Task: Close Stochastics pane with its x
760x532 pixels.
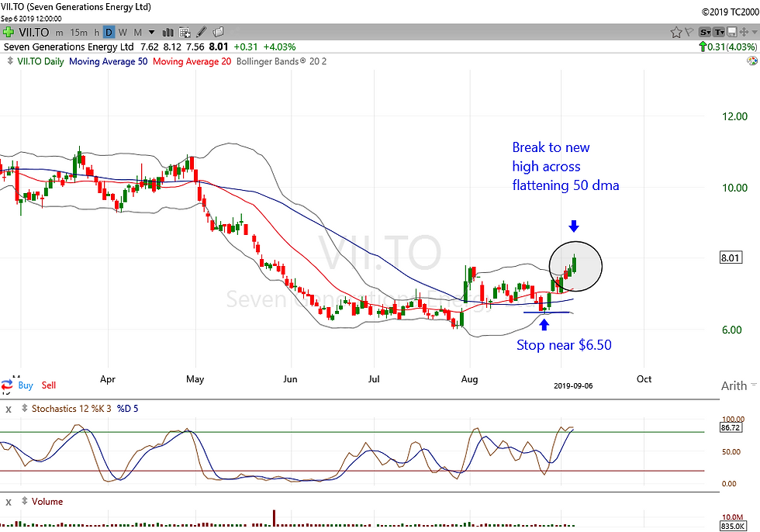Action: pos(9,409)
